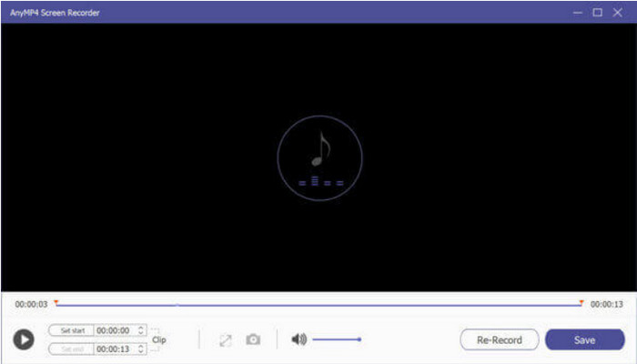Adjust the end time stepper arrows

[140, 349]
